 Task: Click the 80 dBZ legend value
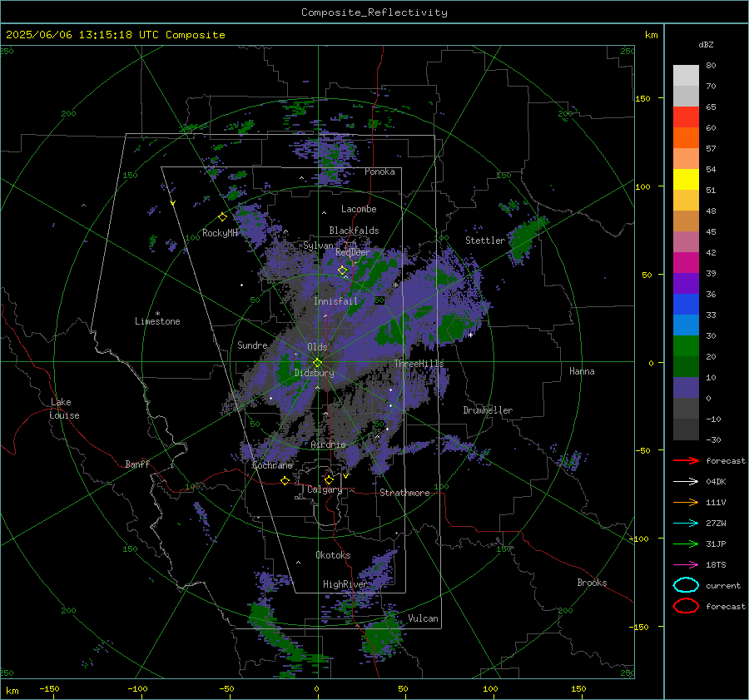pyautogui.click(x=711, y=66)
